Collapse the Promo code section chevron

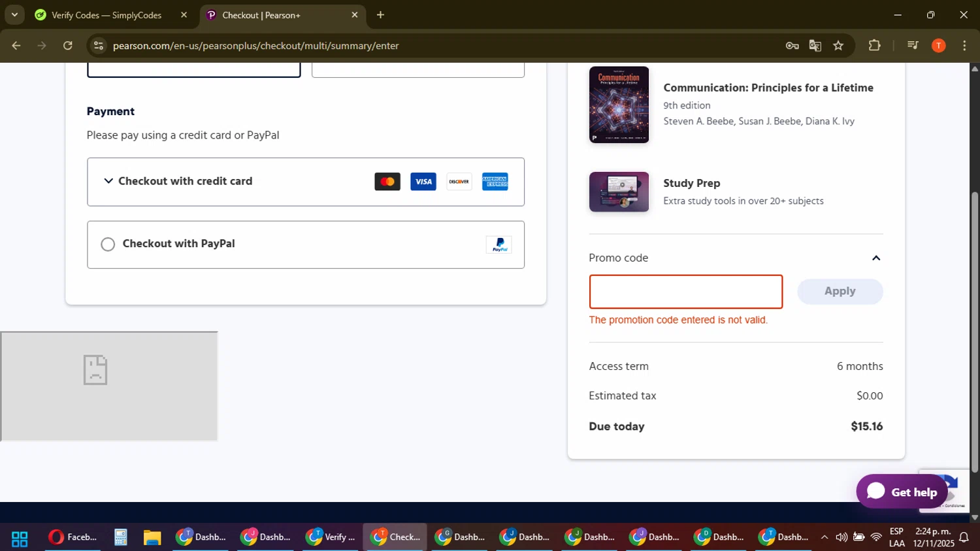(876, 258)
